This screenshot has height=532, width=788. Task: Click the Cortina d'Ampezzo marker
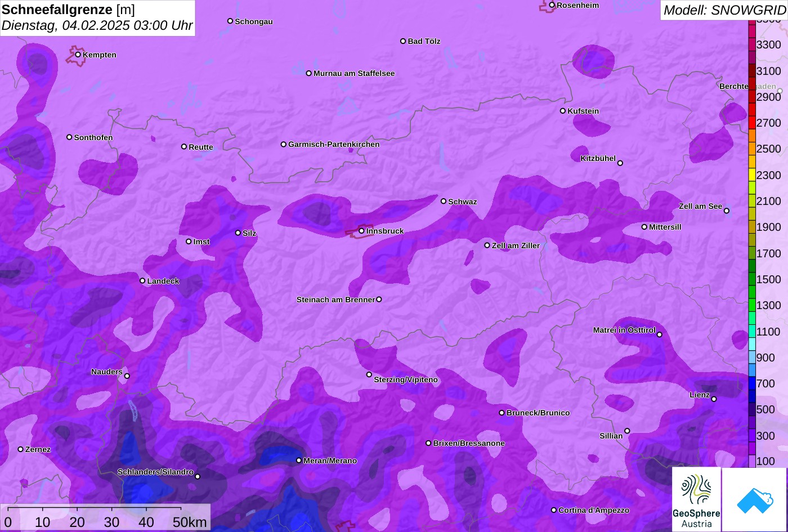(554, 510)
